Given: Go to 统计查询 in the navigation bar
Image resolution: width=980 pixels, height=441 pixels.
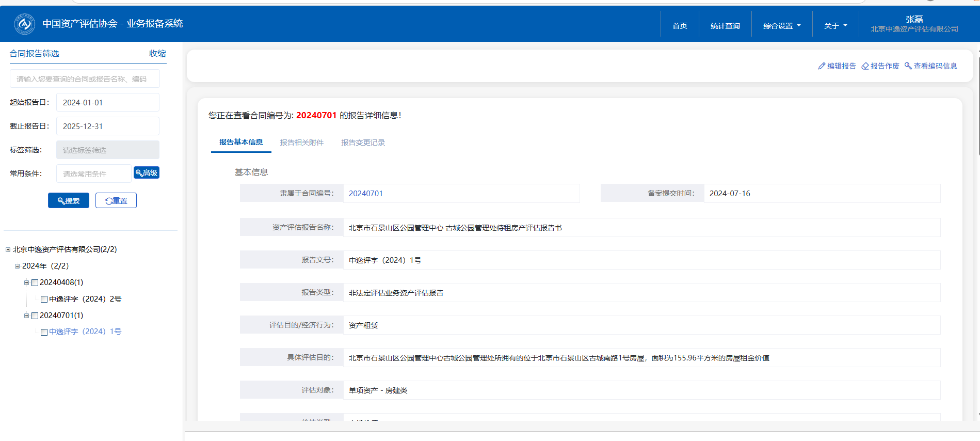Looking at the screenshot, I should click(725, 26).
